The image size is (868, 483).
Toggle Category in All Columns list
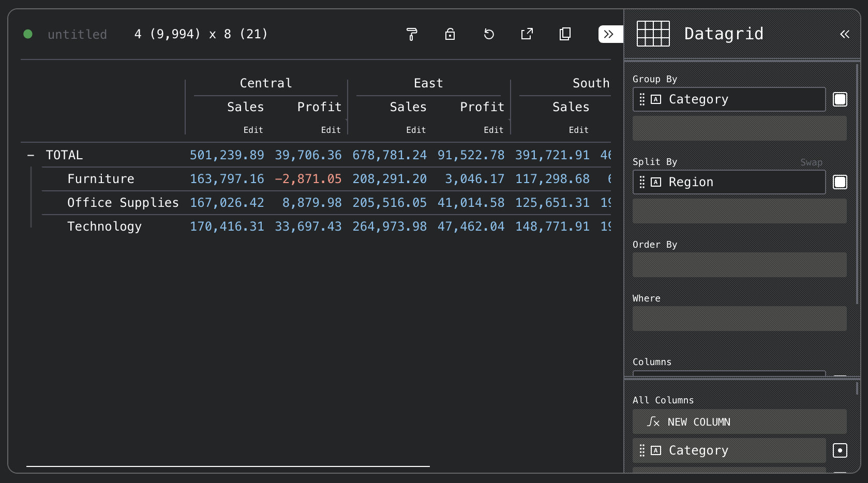click(840, 450)
